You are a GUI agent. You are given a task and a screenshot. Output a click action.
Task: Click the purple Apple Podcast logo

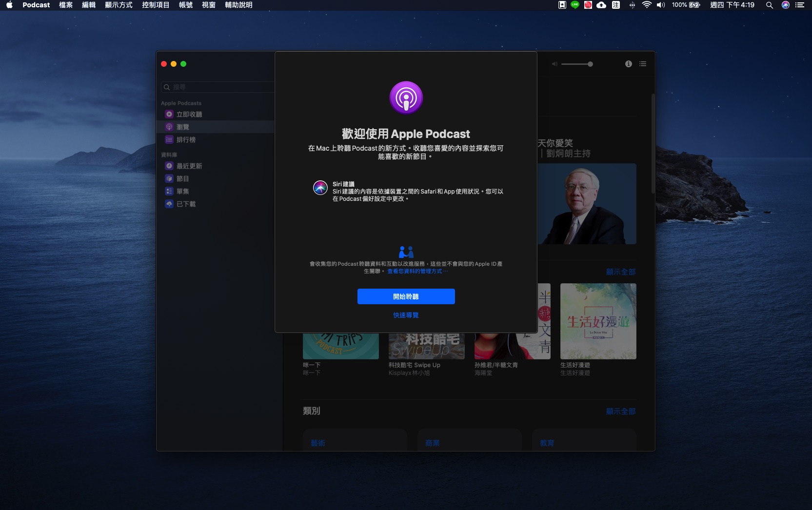point(406,98)
